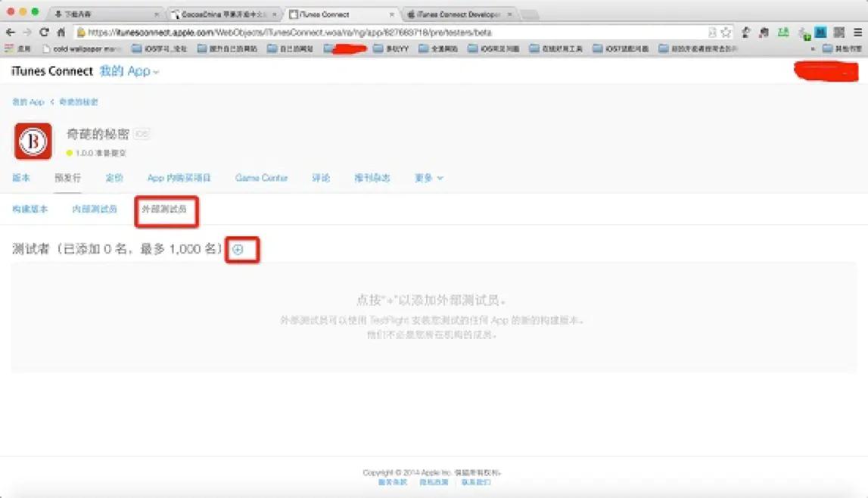This screenshot has width=868, height=498.
Task: Click the browser home icon
Action: click(x=61, y=32)
